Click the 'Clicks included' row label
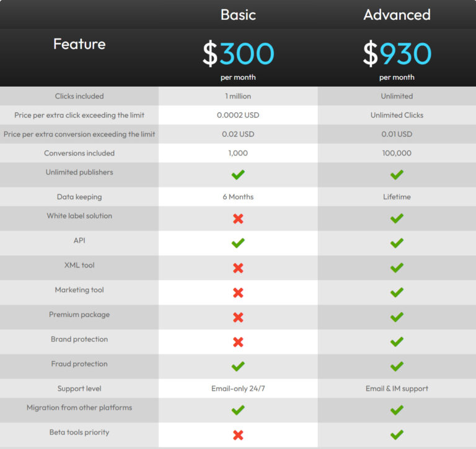This screenshot has height=449, width=476. tap(79, 96)
